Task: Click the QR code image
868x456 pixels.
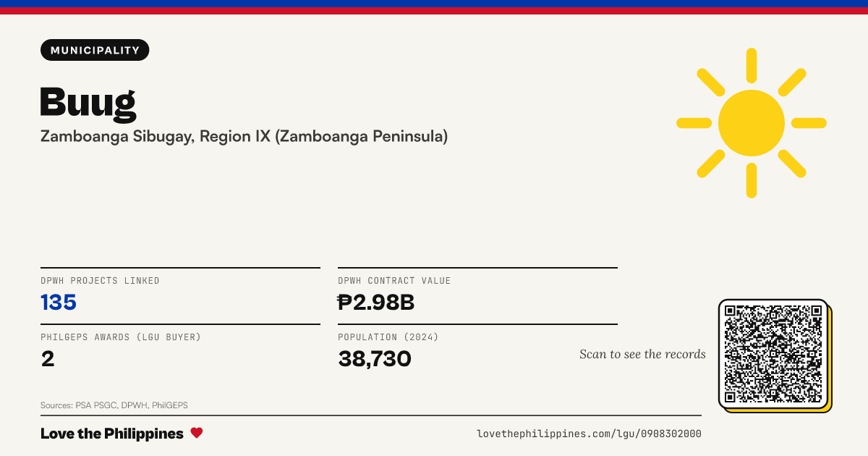Action: (773, 354)
